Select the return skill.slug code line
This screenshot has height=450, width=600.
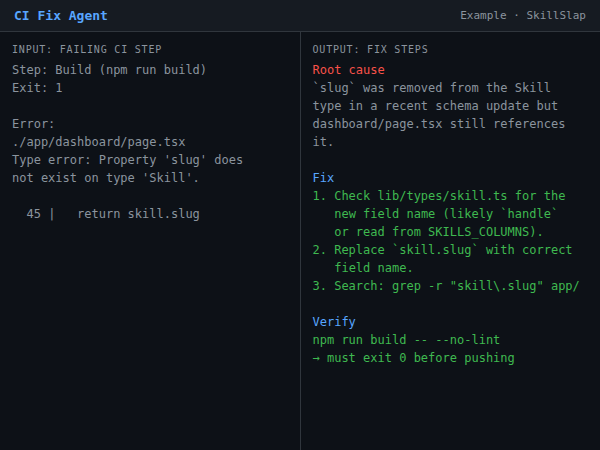click(138, 214)
